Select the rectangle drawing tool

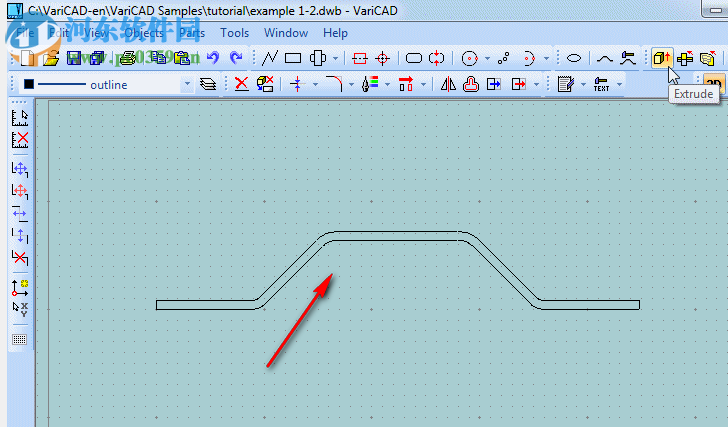293,58
